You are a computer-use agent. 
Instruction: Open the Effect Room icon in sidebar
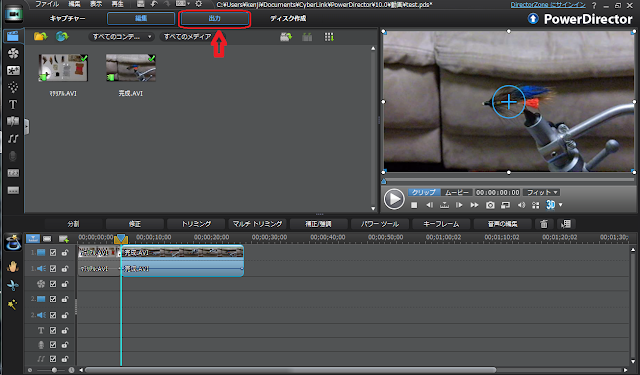coord(13,53)
